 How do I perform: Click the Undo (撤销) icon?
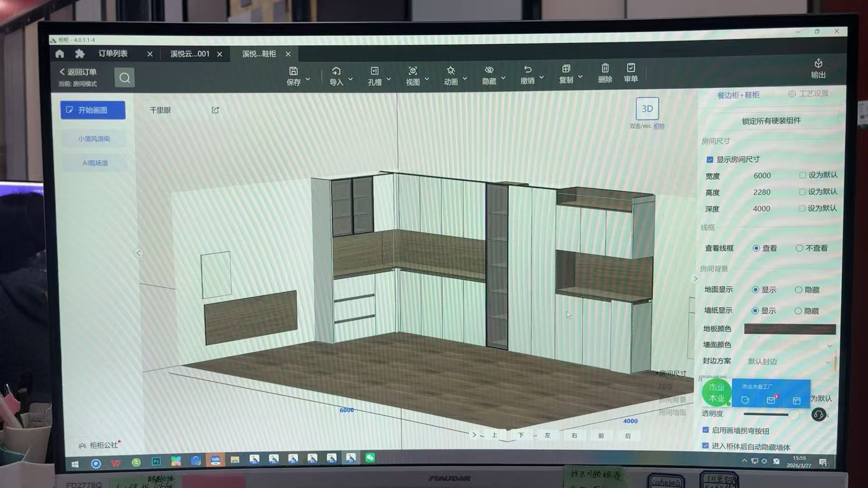click(x=528, y=70)
